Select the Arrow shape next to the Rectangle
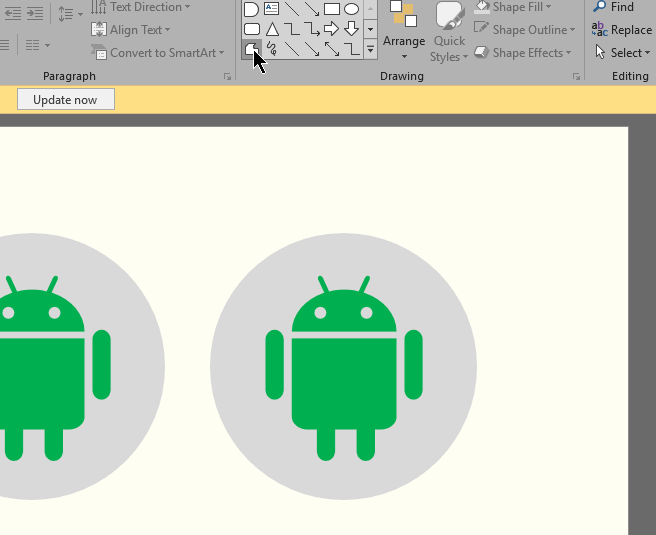This screenshot has width=656, height=535. pos(312,9)
